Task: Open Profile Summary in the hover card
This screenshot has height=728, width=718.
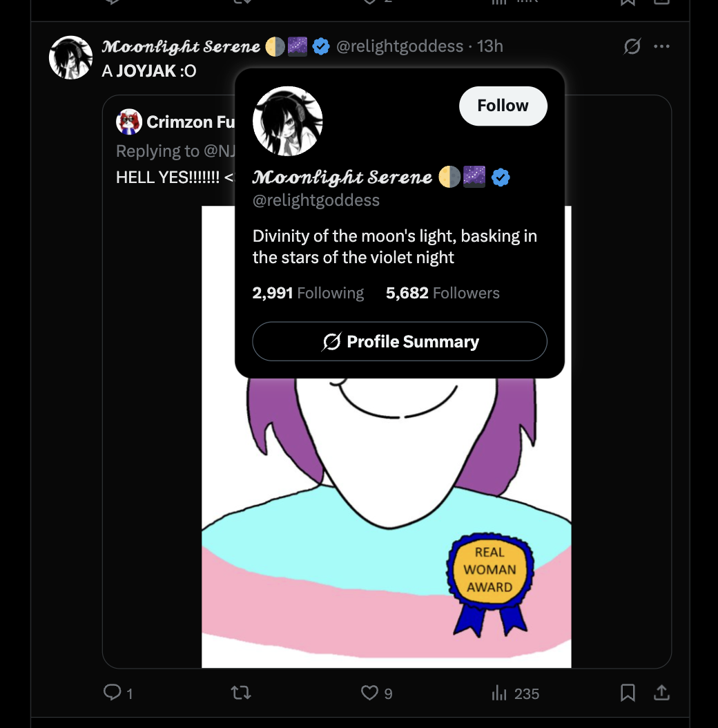Action: pos(400,341)
